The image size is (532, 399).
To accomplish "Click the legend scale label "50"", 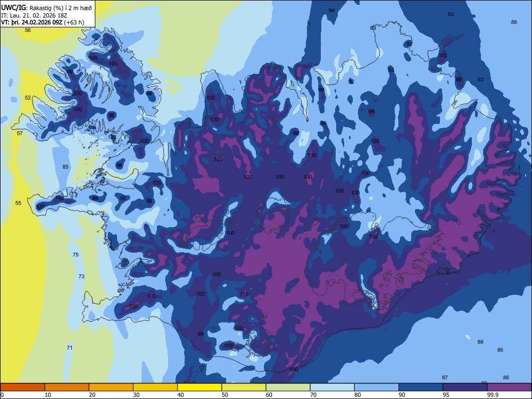I will click(x=225, y=395).
